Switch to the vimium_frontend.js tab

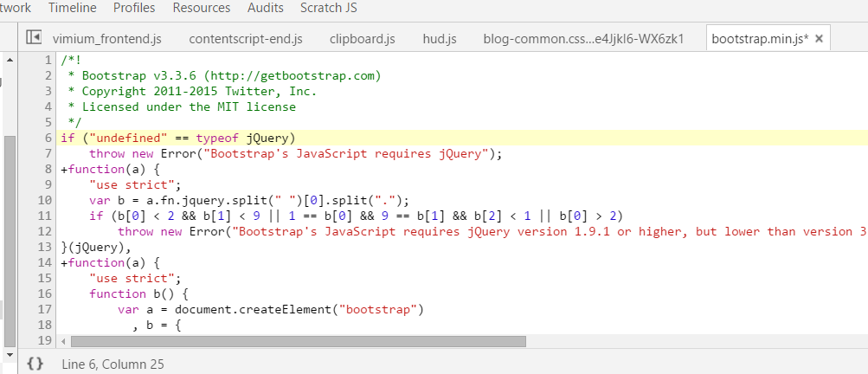[x=106, y=39]
